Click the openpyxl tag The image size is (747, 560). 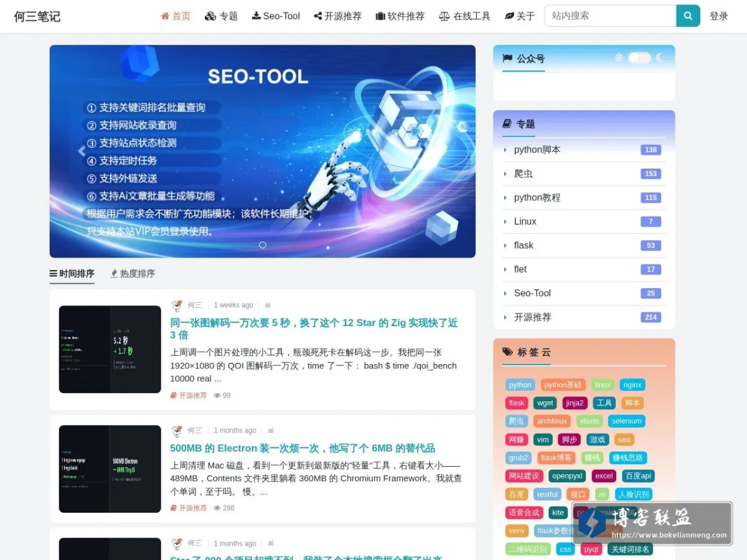click(567, 476)
